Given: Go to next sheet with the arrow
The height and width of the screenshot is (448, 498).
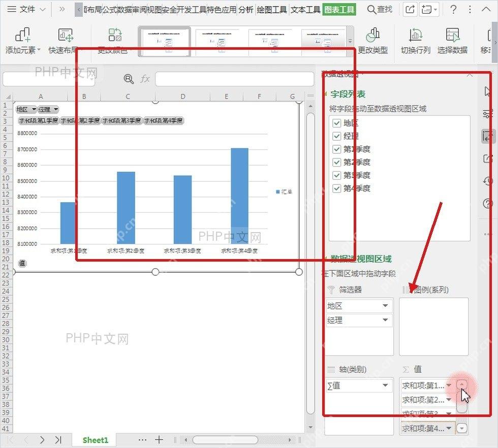Looking at the screenshot, I should (42, 440).
